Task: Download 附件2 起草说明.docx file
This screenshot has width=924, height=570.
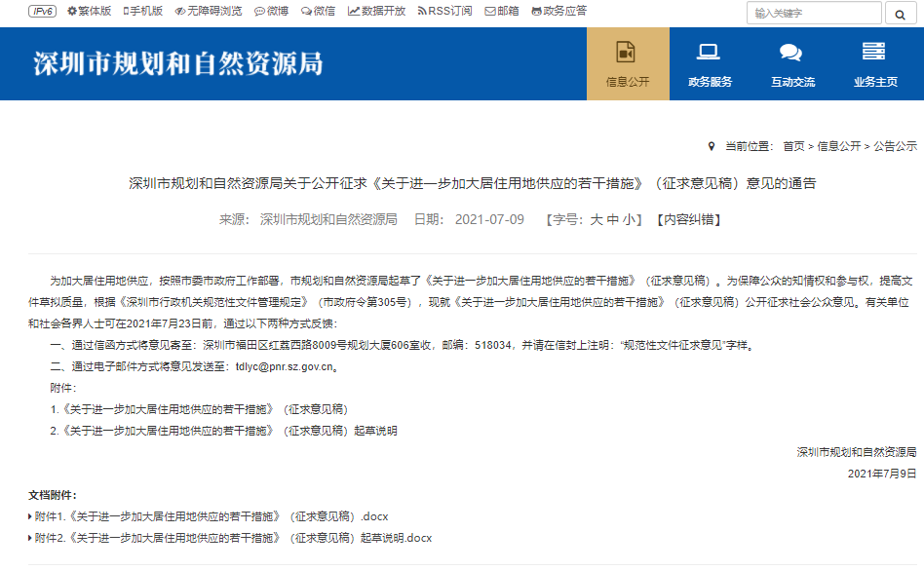Action: pyautogui.click(x=233, y=538)
